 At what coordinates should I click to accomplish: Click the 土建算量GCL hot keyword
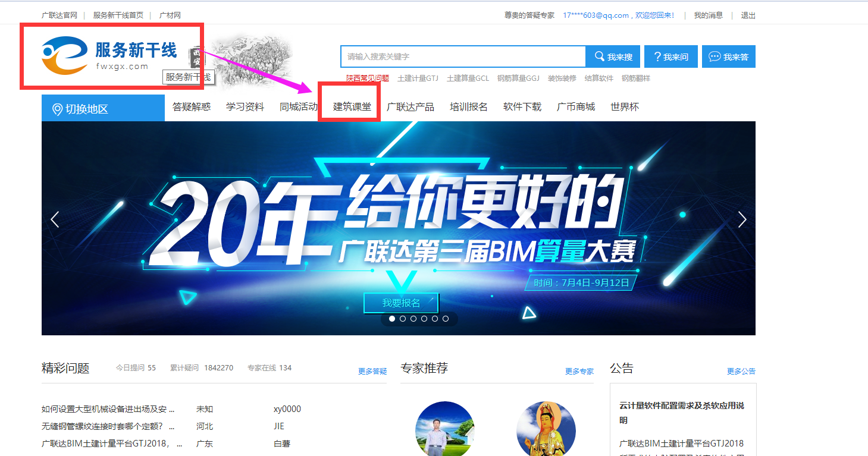[x=468, y=78]
